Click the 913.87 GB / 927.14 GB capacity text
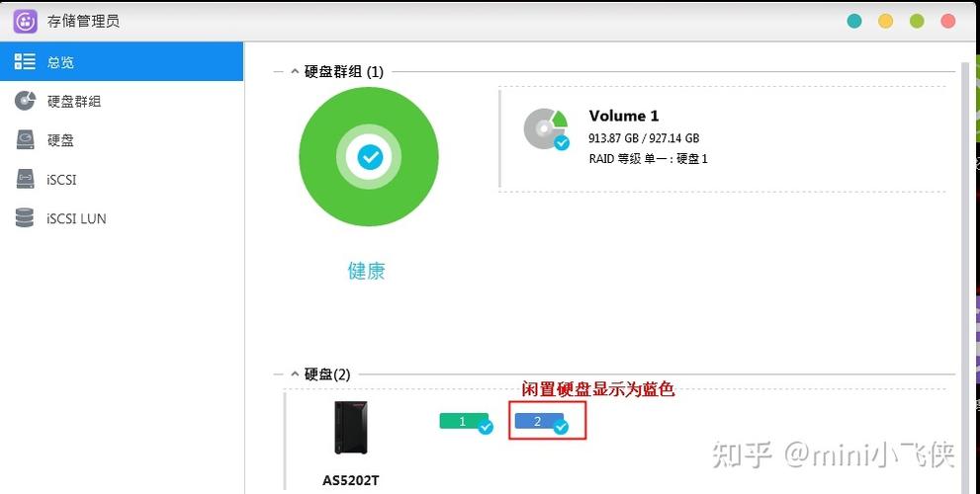 (644, 138)
